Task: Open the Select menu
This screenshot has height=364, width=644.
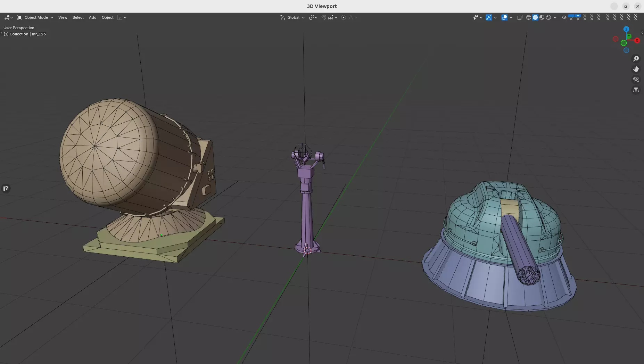Action: (x=78, y=17)
